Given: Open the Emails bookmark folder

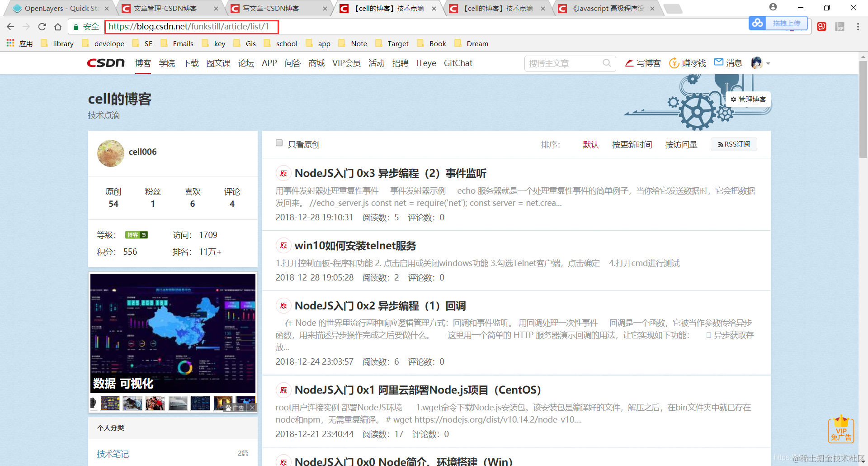Looking at the screenshot, I should tap(177, 43).
